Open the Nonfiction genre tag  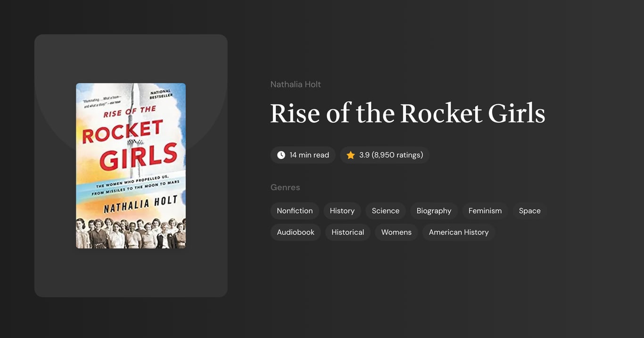(295, 211)
